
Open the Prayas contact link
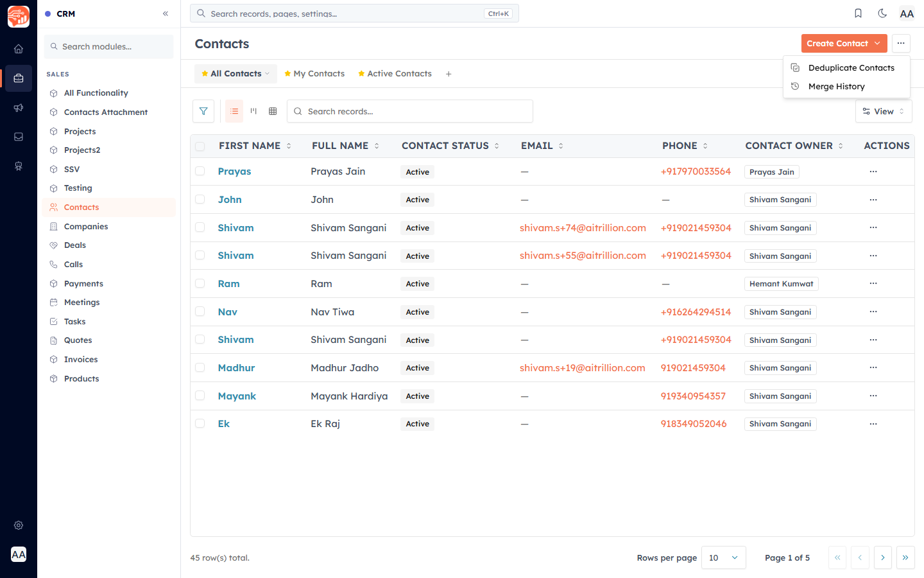point(234,171)
